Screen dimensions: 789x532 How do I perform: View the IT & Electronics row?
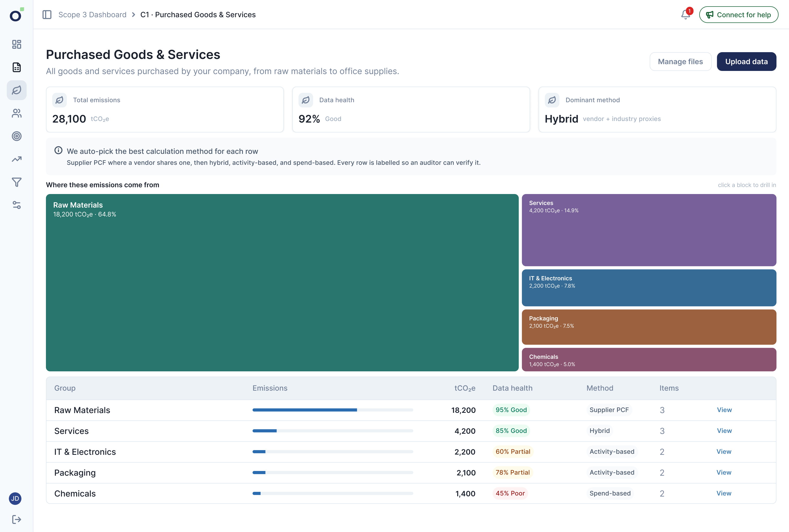point(724,452)
